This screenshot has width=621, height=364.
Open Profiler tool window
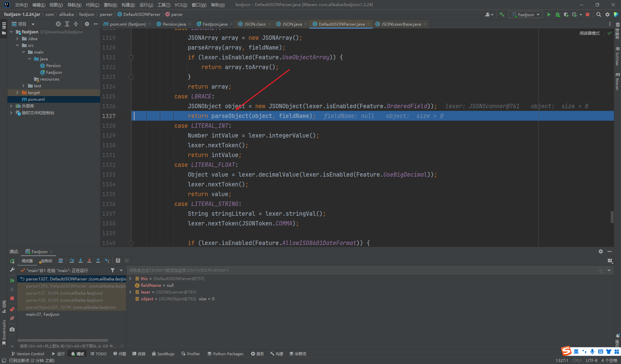coord(191,354)
